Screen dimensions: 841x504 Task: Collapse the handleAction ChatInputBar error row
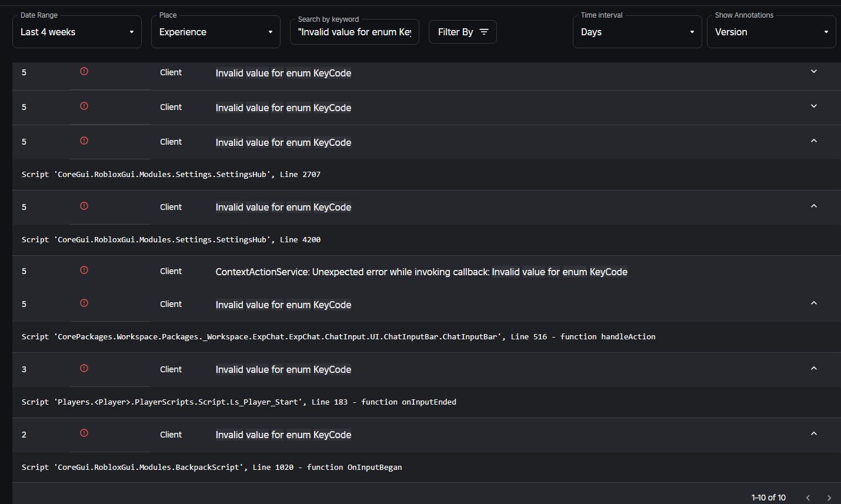[x=813, y=302]
